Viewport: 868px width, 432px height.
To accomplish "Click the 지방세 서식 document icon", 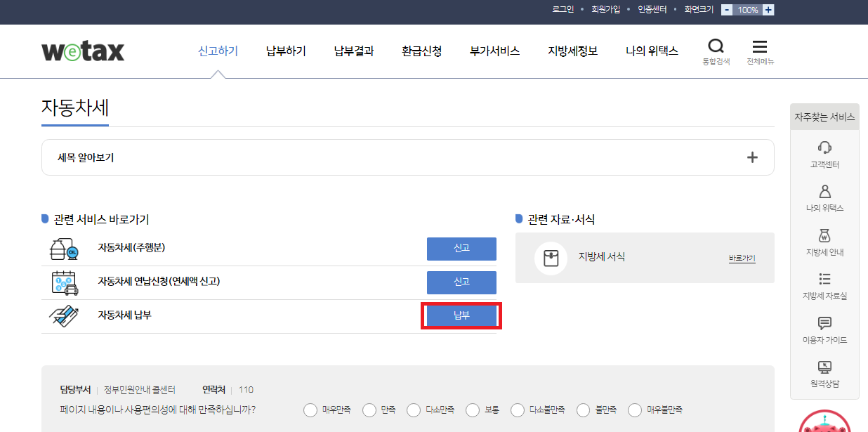I will [551, 258].
